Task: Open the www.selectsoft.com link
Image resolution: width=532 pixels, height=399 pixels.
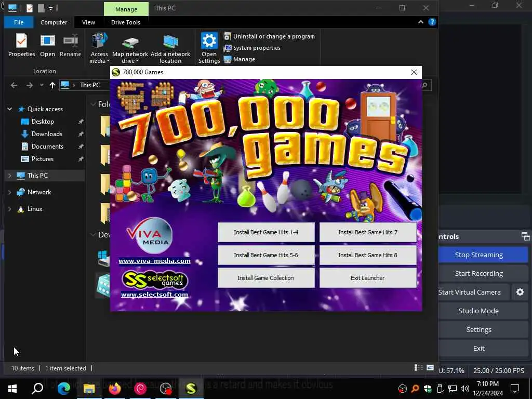Action: pos(154,295)
